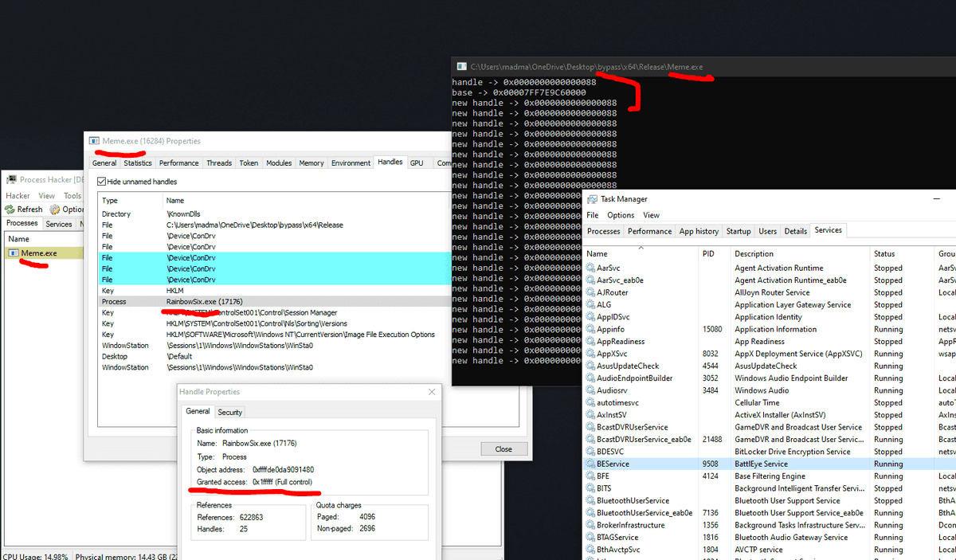Click AarSvc service gear icon

click(590, 268)
